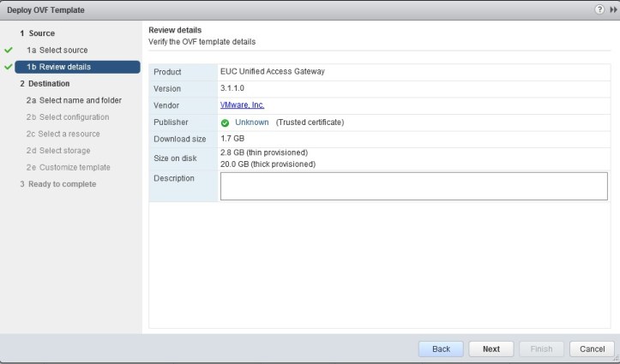Open the help question mark icon
The image size is (620, 364).
coord(600,9)
